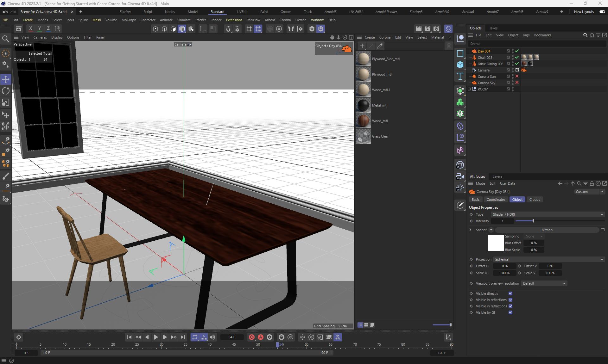Expand the ROOM object in hierarchy
608x364 pixels.
(x=469, y=89)
